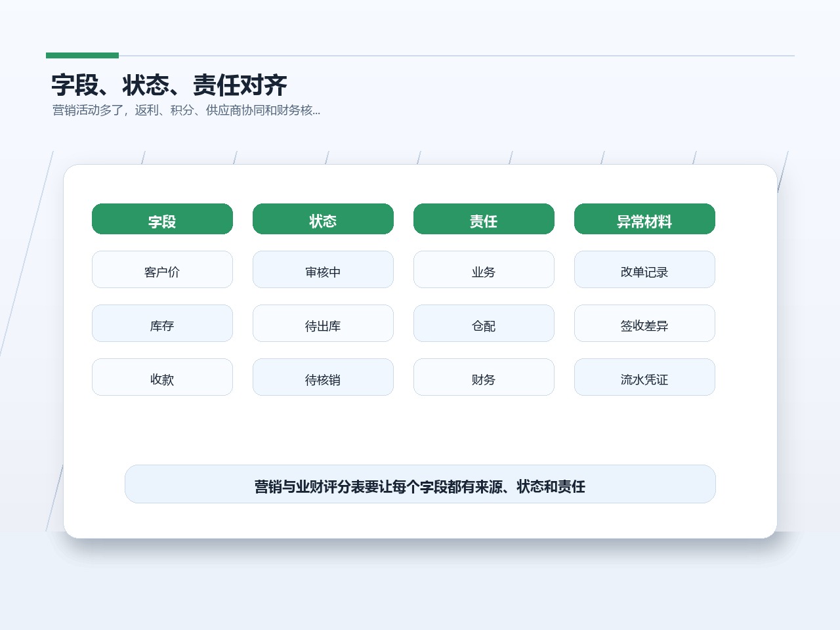840x630 pixels.
Task: Click the green 状态 column header
Action: coord(323,219)
